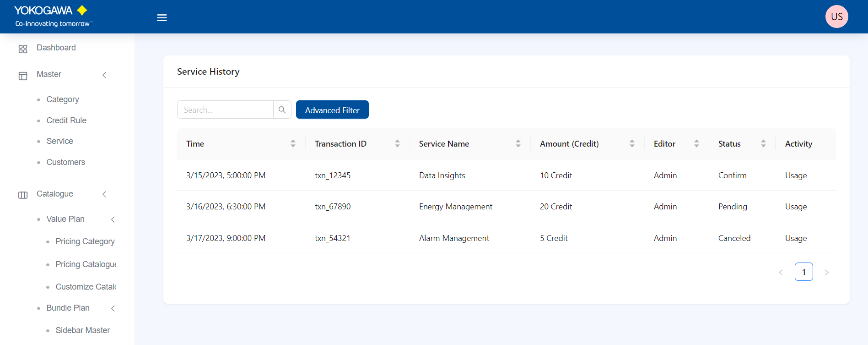Sort by Amount (Credit) column arrows

point(632,144)
